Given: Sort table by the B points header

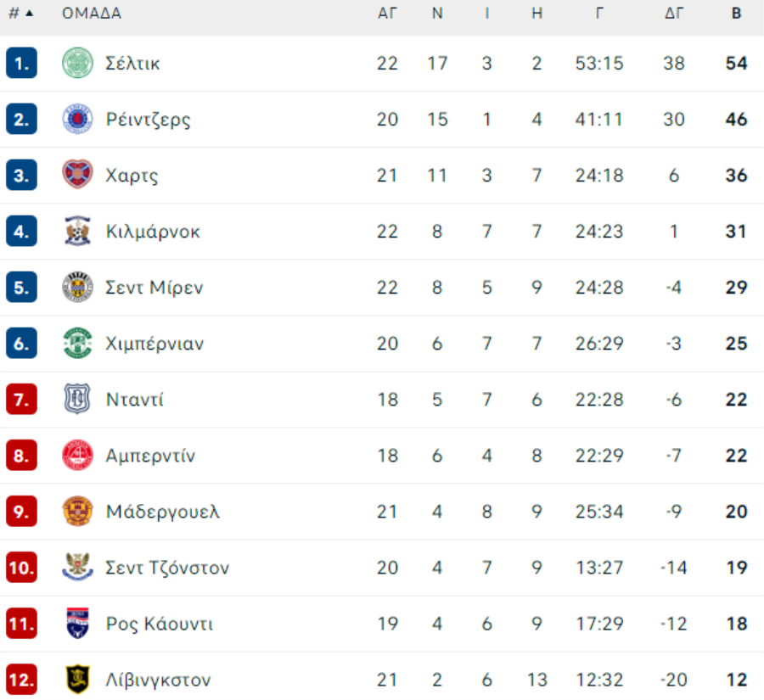Looking at the screenshot, I should [736, 14].
